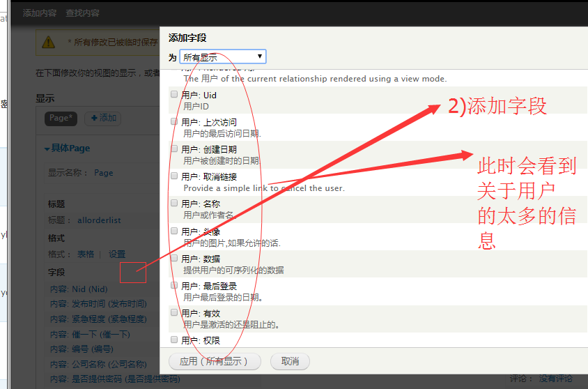
Task: Open field 内容: 是否提供密码
Action: 115,379
